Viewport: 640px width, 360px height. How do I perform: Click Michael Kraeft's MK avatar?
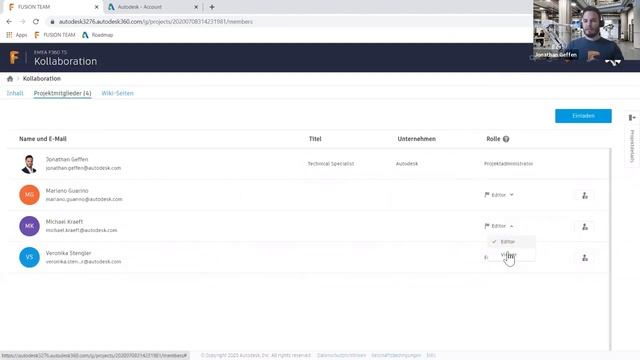[29, 226]
